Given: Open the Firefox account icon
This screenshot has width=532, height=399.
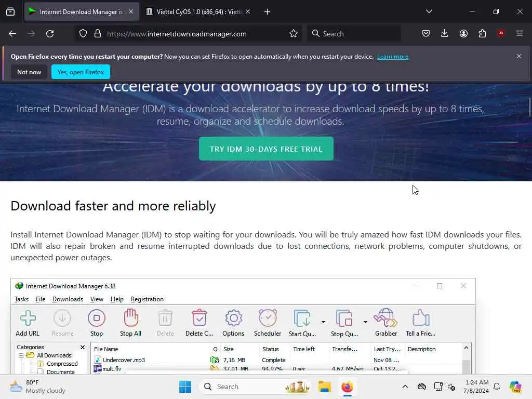Looking at the screenshot, I should (463, 33).
